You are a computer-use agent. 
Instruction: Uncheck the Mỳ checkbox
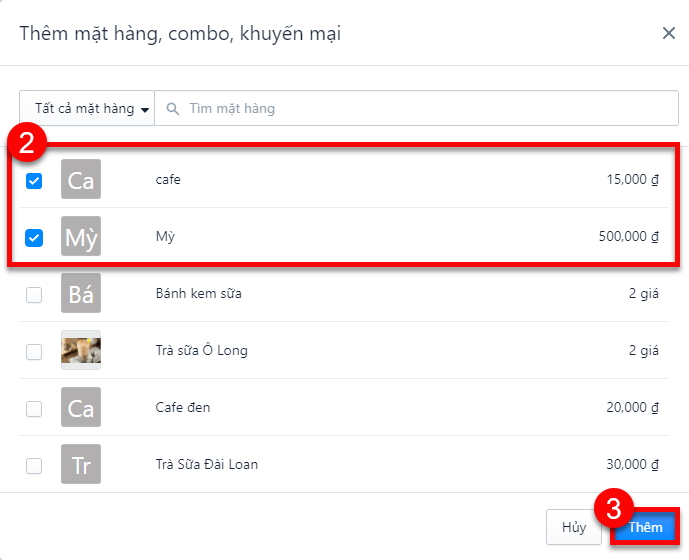tap(34, 238)
